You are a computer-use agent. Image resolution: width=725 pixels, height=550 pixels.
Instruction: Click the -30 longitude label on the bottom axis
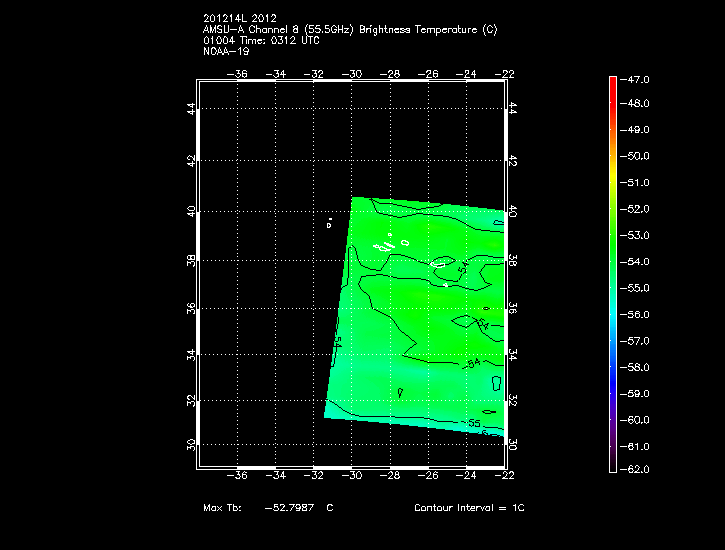(352, 475)
